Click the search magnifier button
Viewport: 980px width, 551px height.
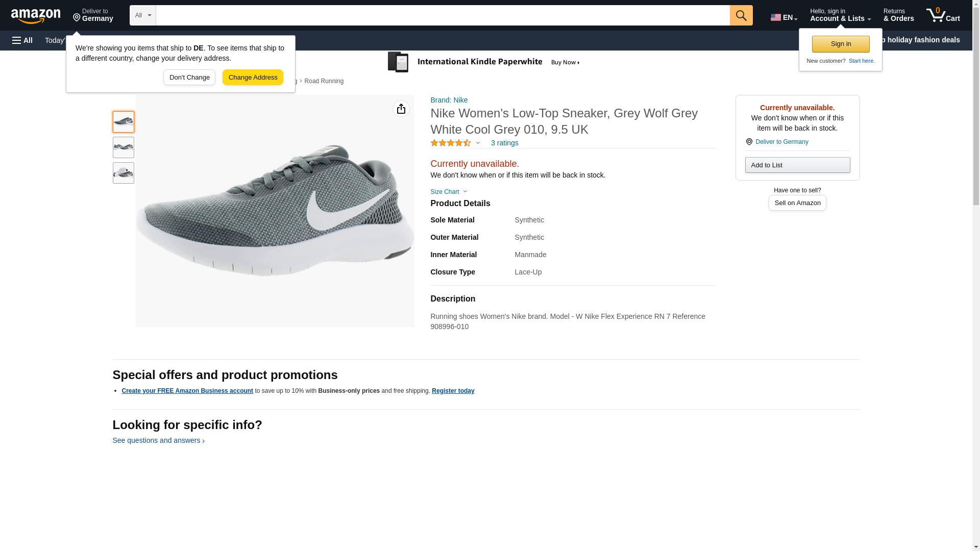[741, 15]
